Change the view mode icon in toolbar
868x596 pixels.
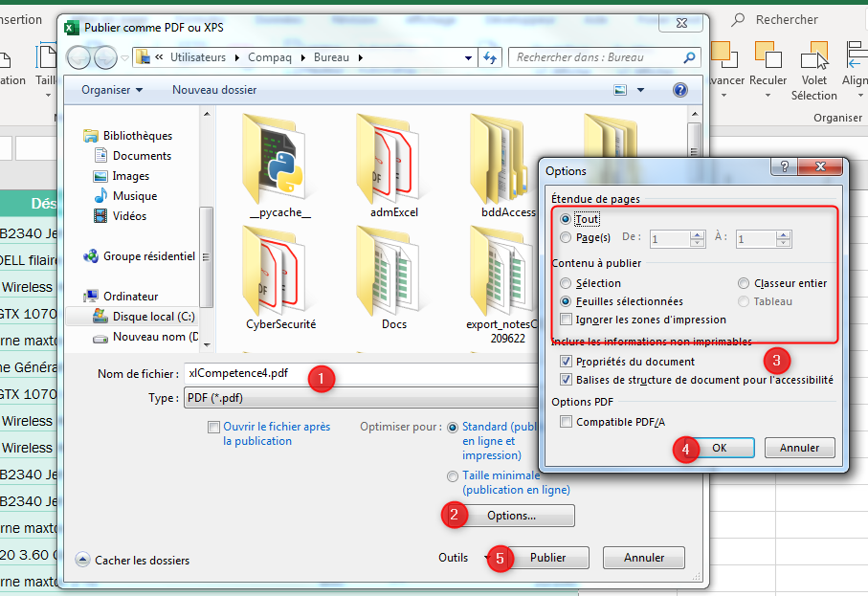[x=620, y=90]
